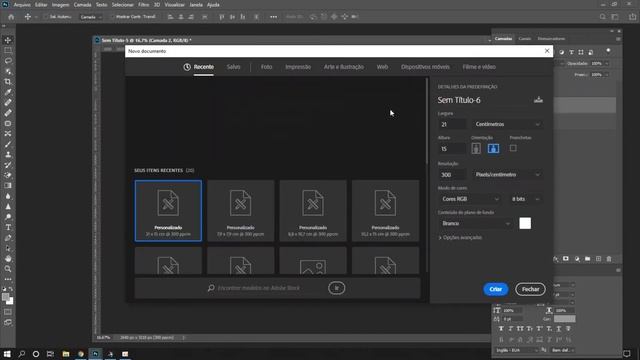Switch to the Filme e vídeo tab
640x360 pixels.
pos(479,67)
